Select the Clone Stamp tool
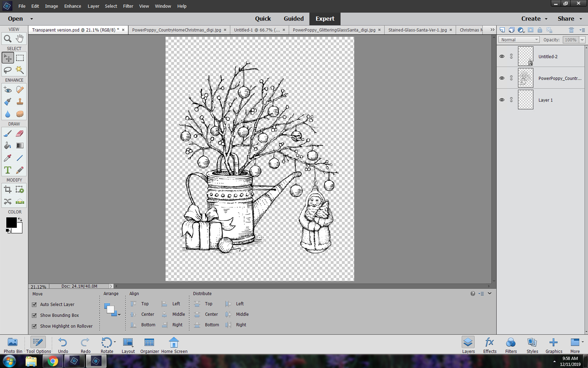The height and width of the screenshot is (368, 588). click(20, 102)
